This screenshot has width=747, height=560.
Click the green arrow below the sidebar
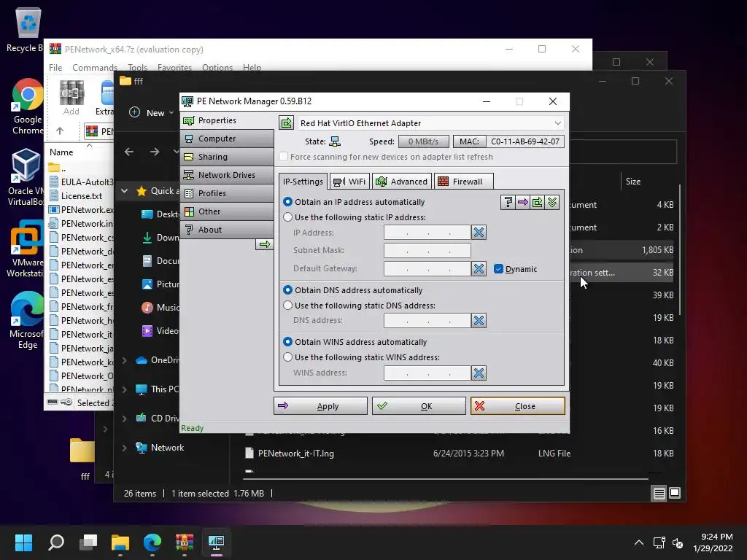264,244
